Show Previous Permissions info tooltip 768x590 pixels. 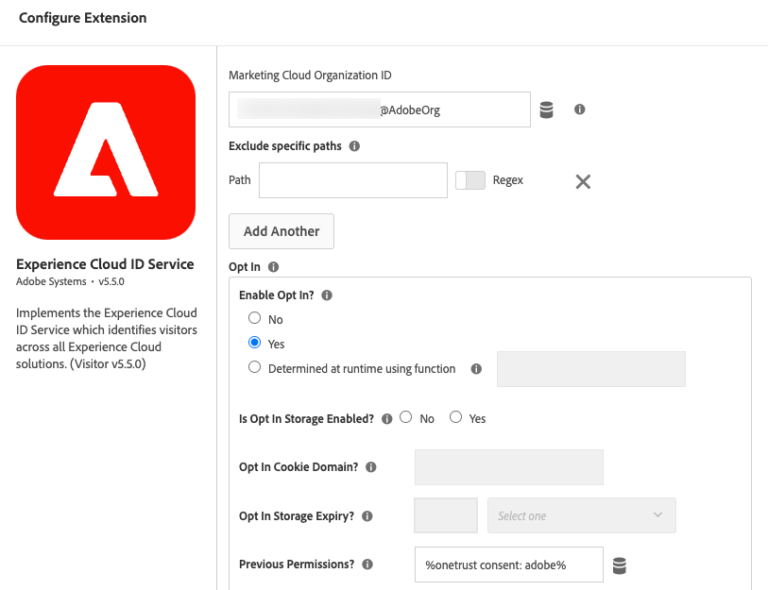367,564
